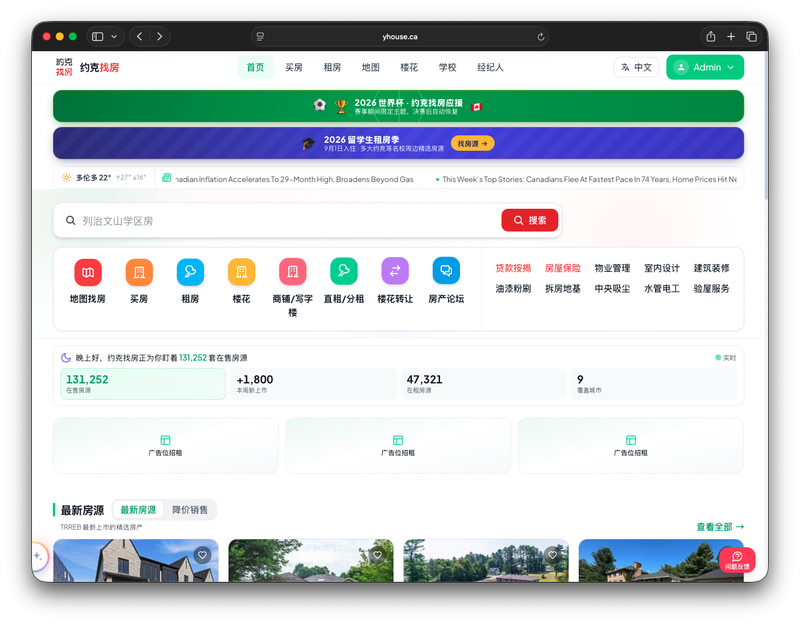Open the 经纪人 navigation item
This screenshot has height=624, width=800.
(490, 67)
